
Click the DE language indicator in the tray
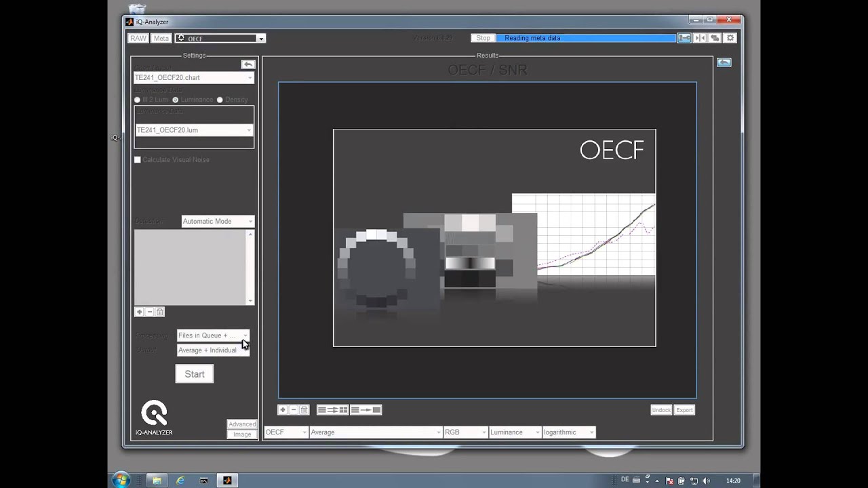coord(625,480)
